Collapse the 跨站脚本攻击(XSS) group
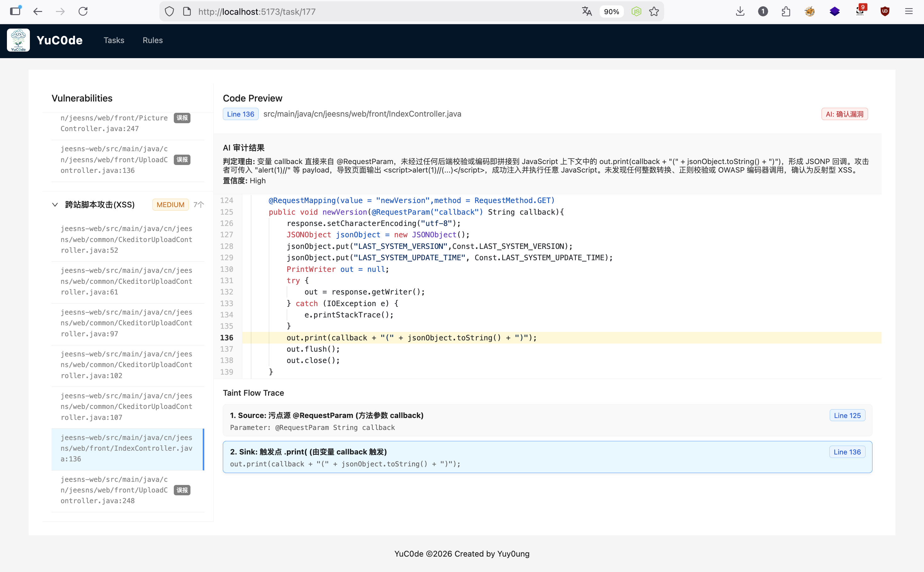The image size is (924, 572). 55,205
